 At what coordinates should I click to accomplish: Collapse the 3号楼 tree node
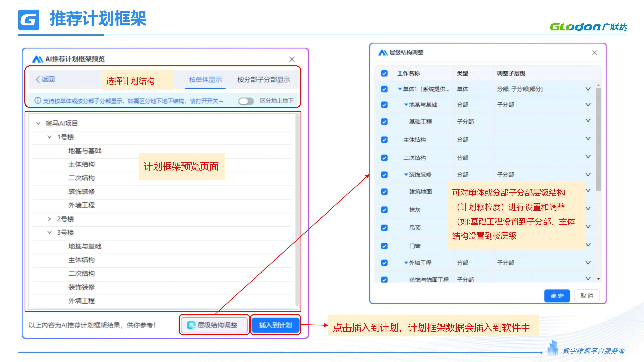(49, 233)
